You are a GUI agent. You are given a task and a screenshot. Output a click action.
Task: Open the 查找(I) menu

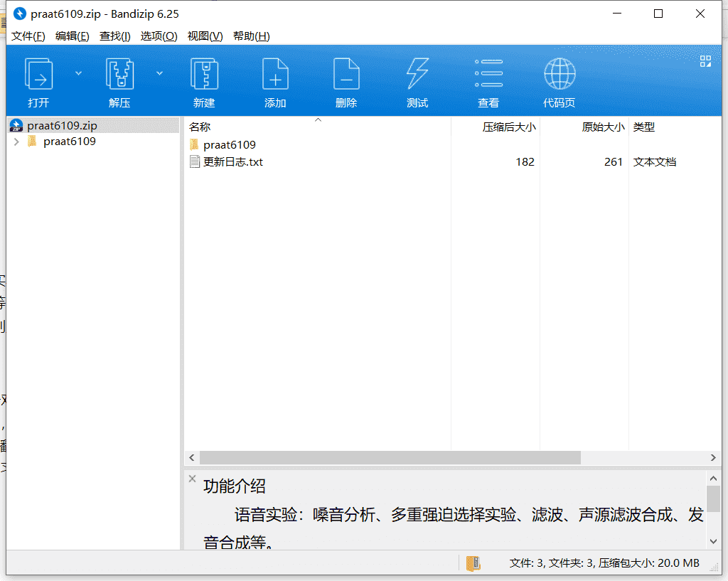(114, 36)
